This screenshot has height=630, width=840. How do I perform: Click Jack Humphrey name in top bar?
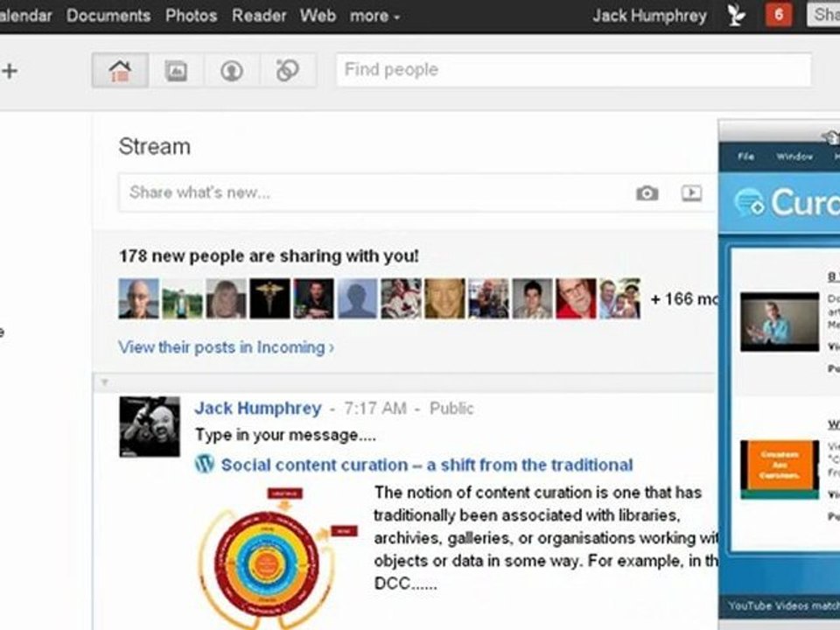click(x=649, y=16)
